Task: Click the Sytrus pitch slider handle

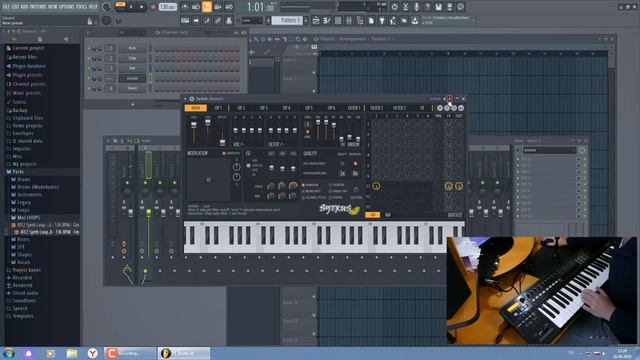Action: [222, 142]
